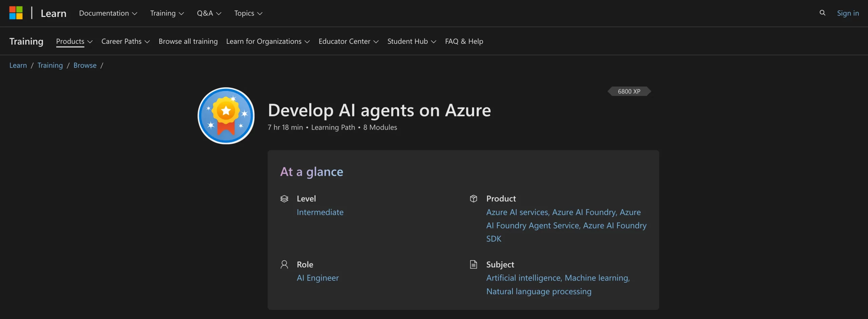
Task: Expand the Q&A dropdown
Action: [x=209, y=13]
